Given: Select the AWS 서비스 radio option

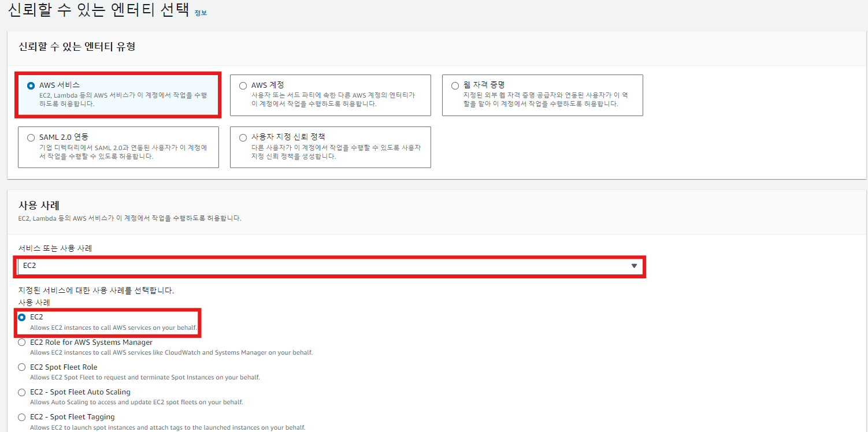Looking at the screenshot, I should 31,85.
